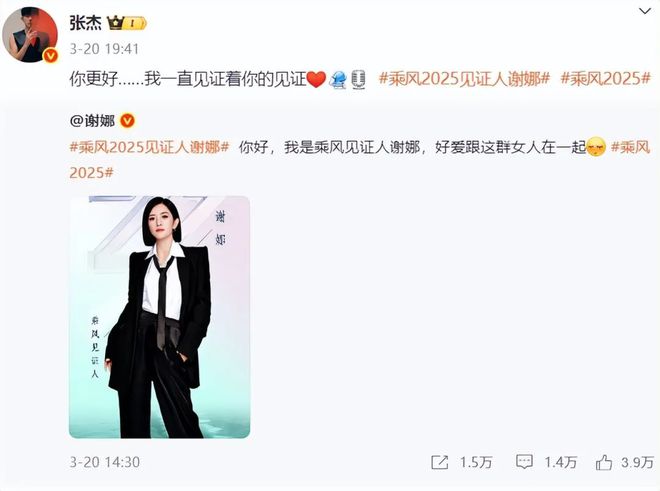Click the crown membership badge beside 张杰
Screen dimensions: 660x491
[127, 23]
